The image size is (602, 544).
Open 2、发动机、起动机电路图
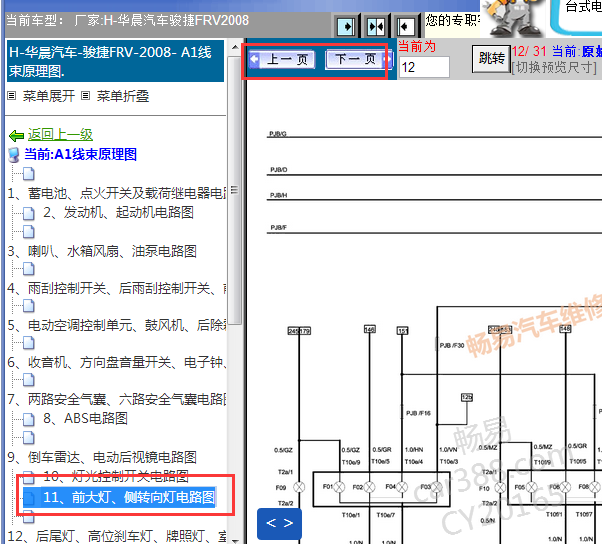pos(118,212)
